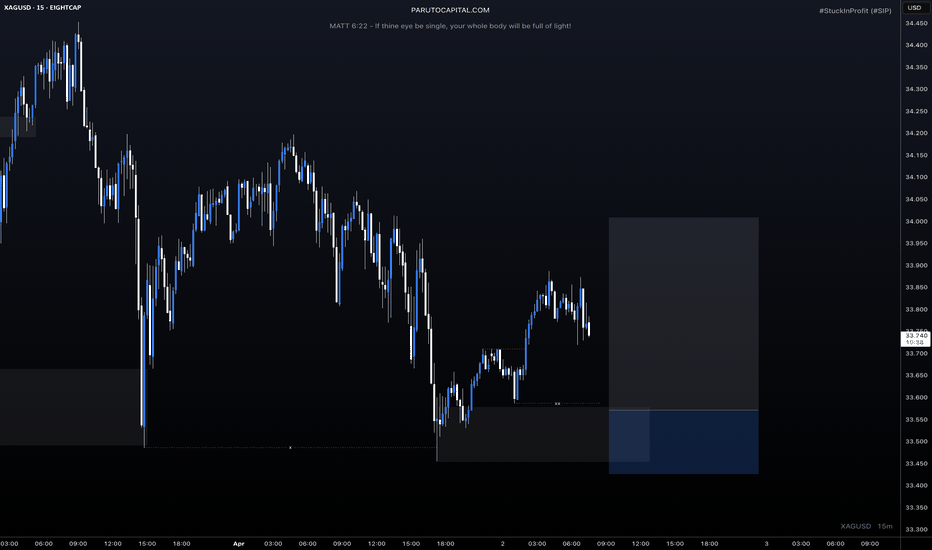Click the 34.000 price axis label
This screenshot has width=932, height=550.
916,221
